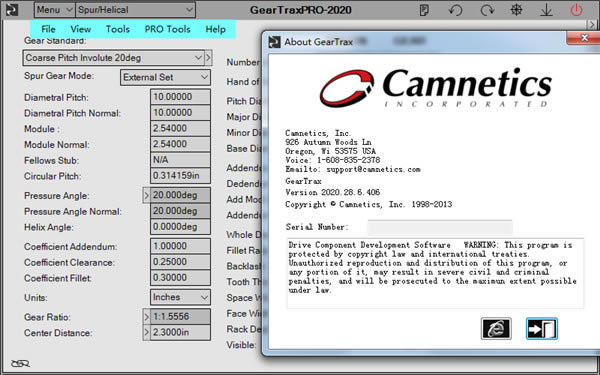The width and height of the screenshot is (600, 375).
Task: Click the Coefficient Addendum 1.00000 field
Action: coord(180,246)
